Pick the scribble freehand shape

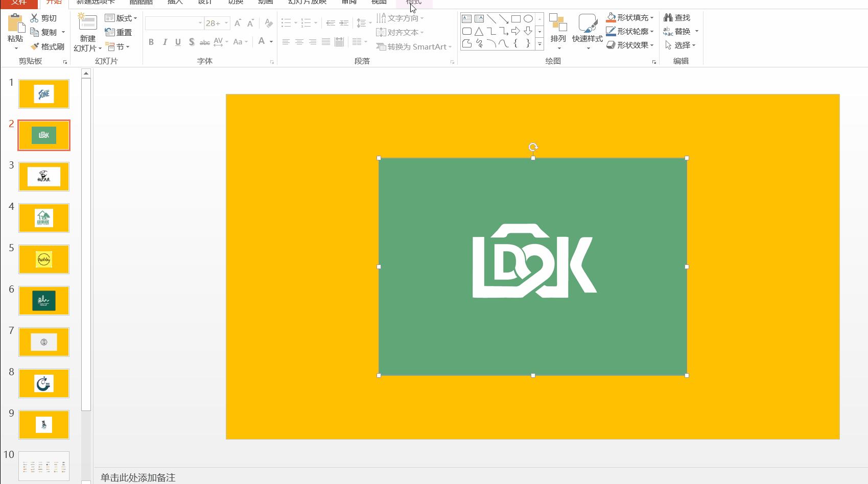pyautogui.click(x=479, y=43)
